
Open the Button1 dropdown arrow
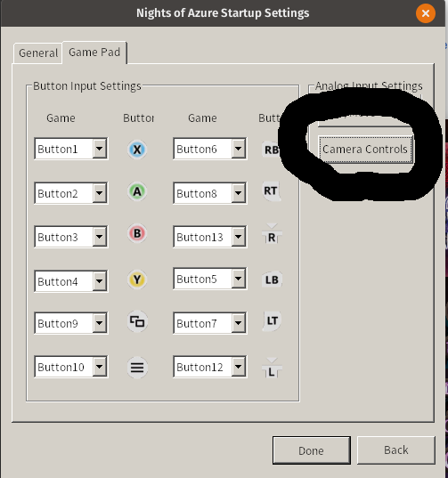[x=100, y=149]
